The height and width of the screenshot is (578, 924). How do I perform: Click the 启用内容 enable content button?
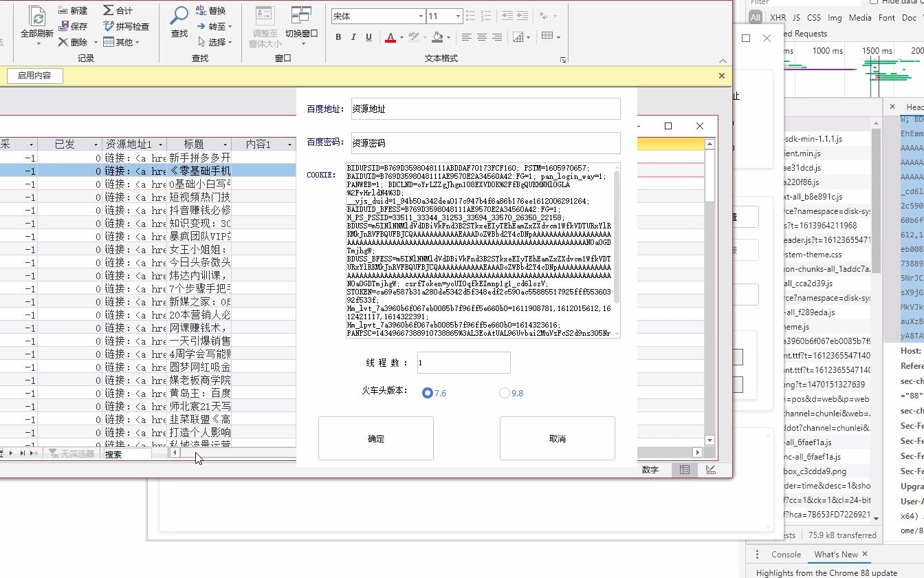pyautogui.click(x=34, y=76)
